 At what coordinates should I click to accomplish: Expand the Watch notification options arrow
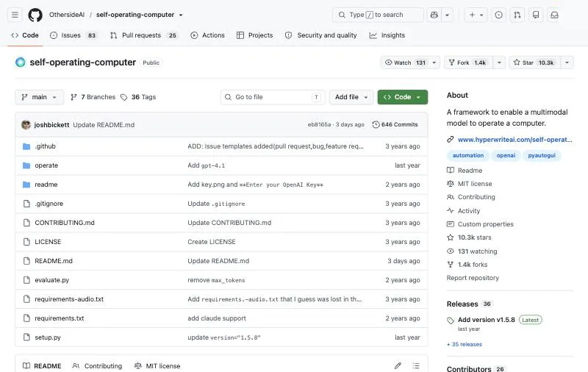tap(434, 62)
